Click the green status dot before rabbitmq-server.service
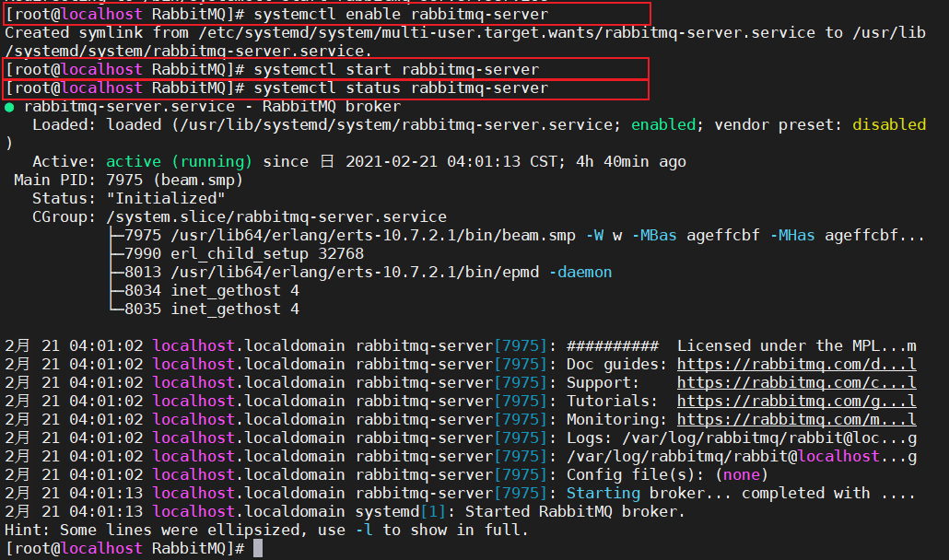The height and width of the screenshot is (560, 949). 9,107
